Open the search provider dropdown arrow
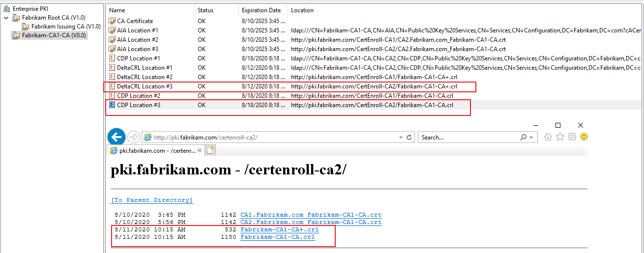The height and width of the screenshot is (253, 644). [x=531, y=138]
